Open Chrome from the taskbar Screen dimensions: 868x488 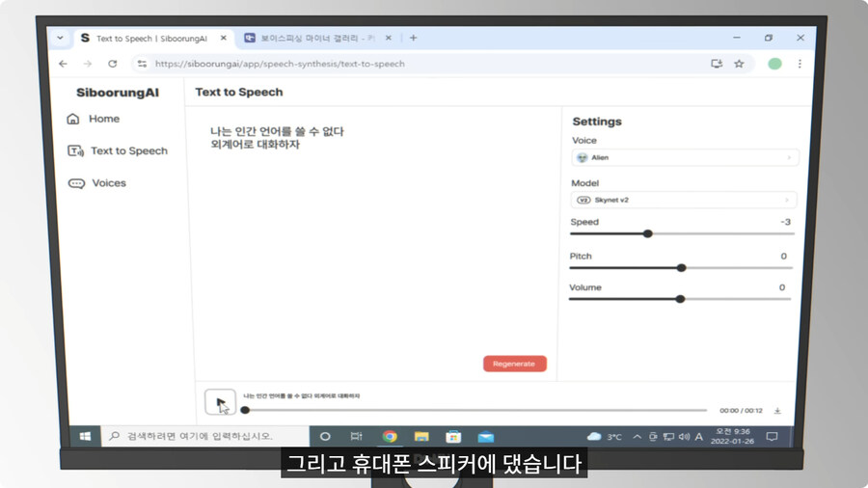click(x=390, y=437)
